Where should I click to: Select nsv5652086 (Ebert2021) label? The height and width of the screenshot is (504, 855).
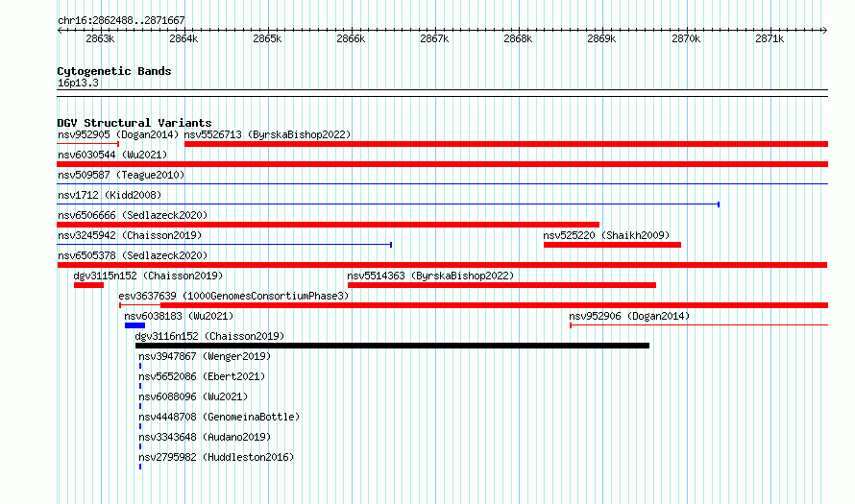(x=202, y=376)
